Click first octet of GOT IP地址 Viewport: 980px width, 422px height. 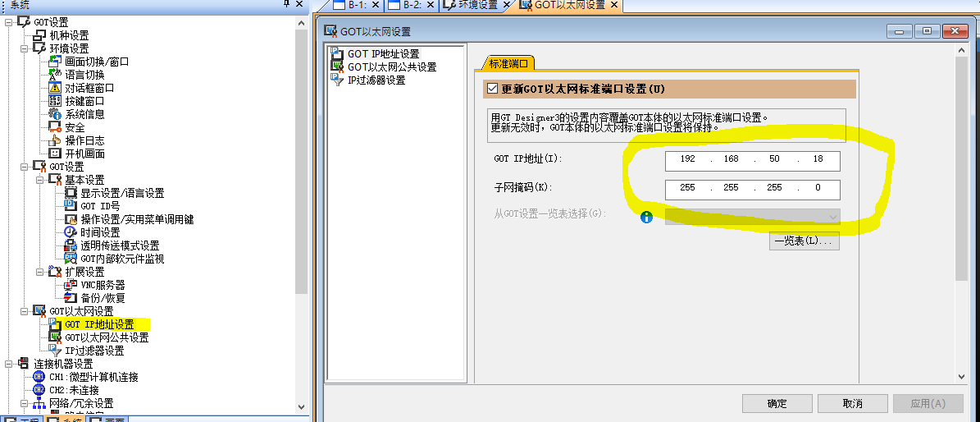coord(687,159)
